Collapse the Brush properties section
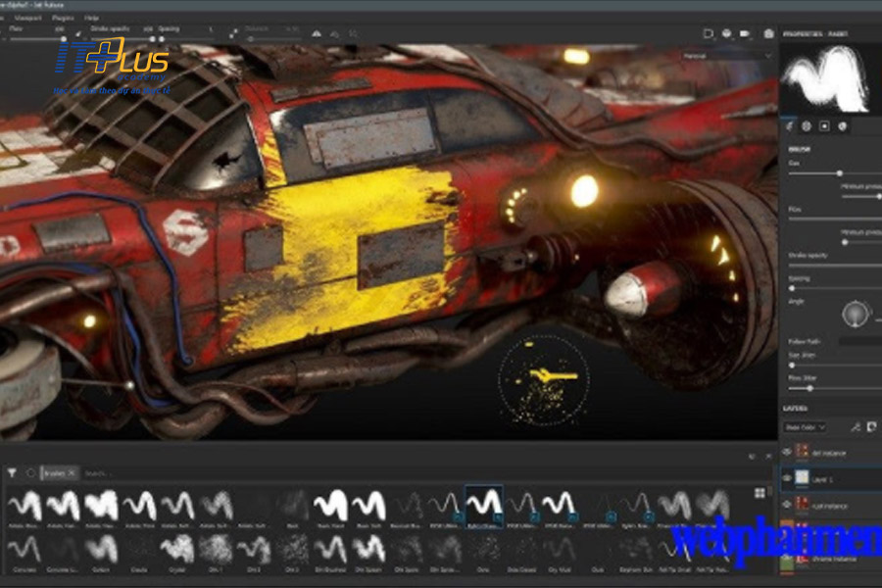 (800, 149)
